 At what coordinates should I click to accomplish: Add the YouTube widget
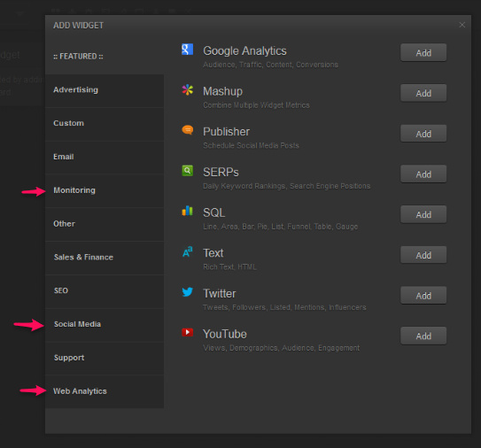[x=423, y=336]
